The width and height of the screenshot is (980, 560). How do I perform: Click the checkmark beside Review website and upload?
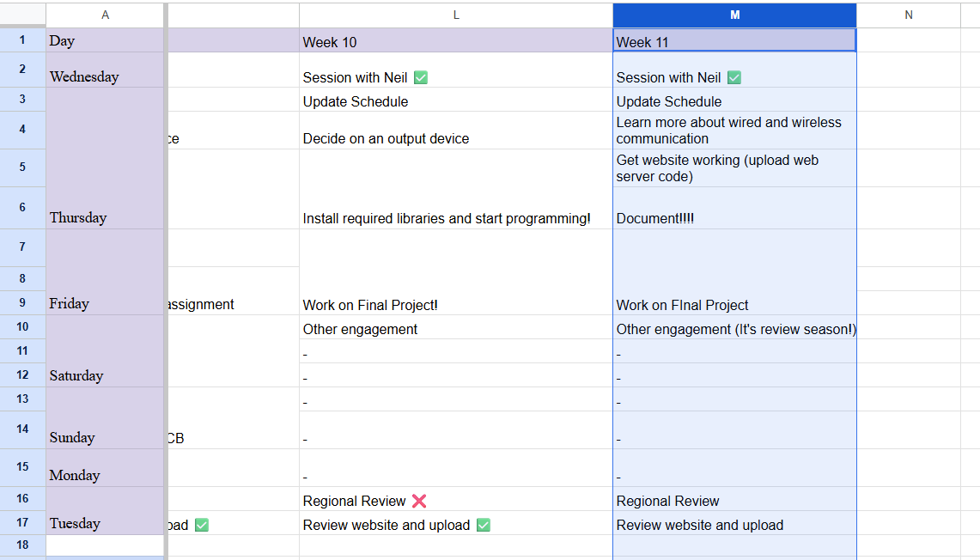[483, 525]
